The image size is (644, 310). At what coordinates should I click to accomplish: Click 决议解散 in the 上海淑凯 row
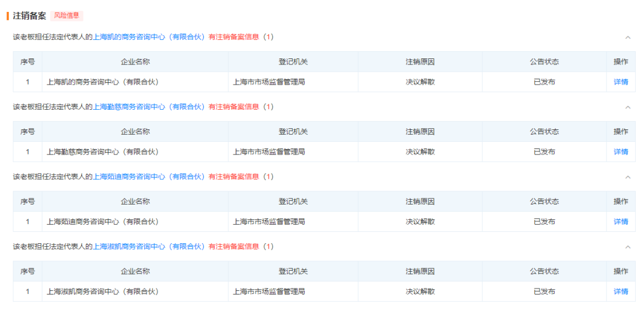[x=420, y=291]
